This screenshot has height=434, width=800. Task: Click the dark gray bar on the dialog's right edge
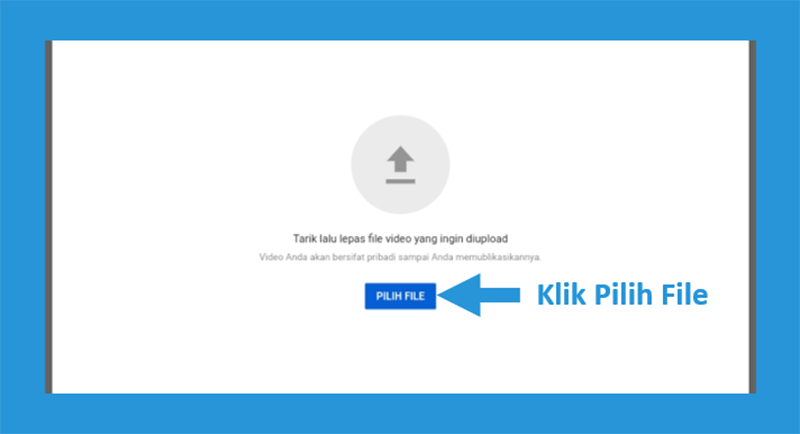point(753,217)
